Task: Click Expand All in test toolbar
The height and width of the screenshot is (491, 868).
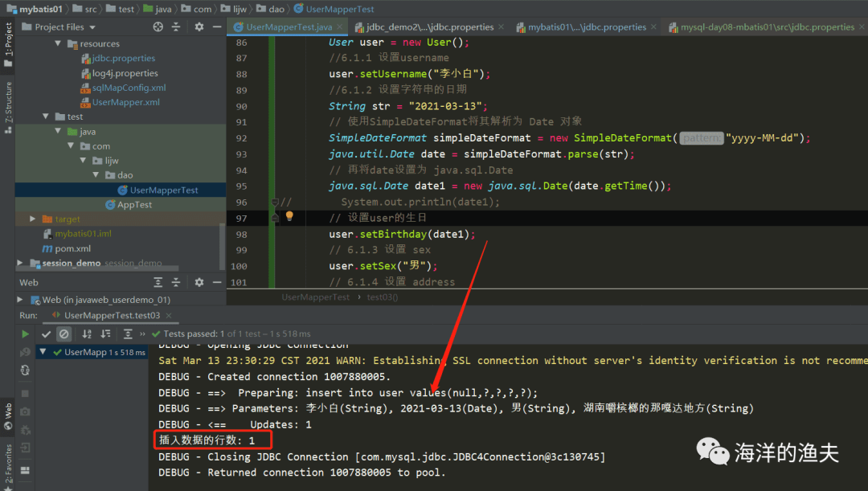Action: tap(128, 333)
